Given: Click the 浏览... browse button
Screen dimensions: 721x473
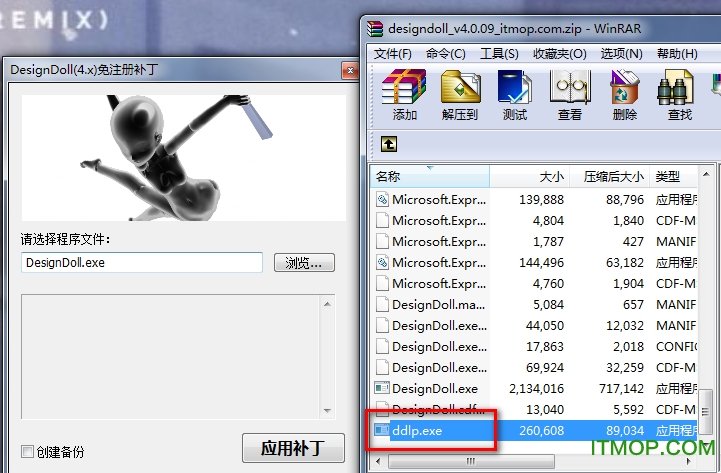Looking at the screenshot, I should (x=304, y=262).
